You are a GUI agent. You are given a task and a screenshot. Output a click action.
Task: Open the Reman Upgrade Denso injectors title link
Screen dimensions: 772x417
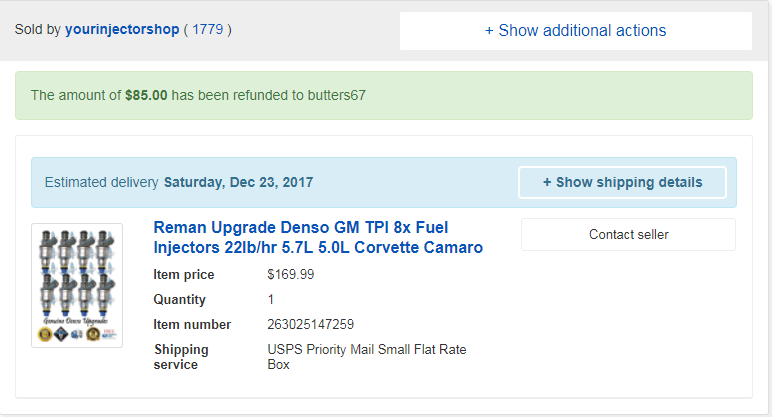[318, 237]
